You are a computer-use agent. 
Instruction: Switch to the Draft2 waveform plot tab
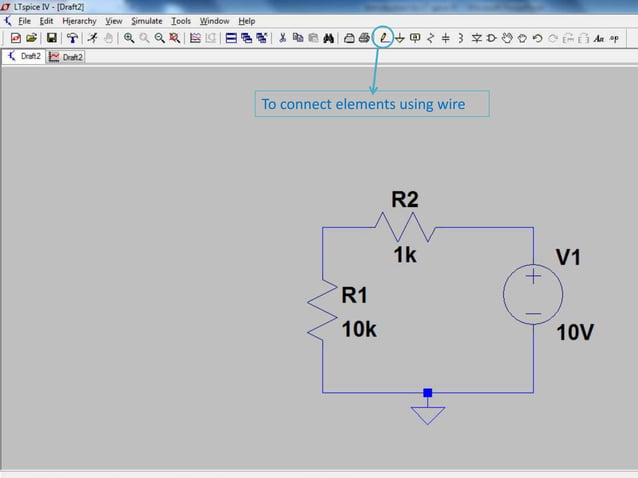click(x=66, y=57)
